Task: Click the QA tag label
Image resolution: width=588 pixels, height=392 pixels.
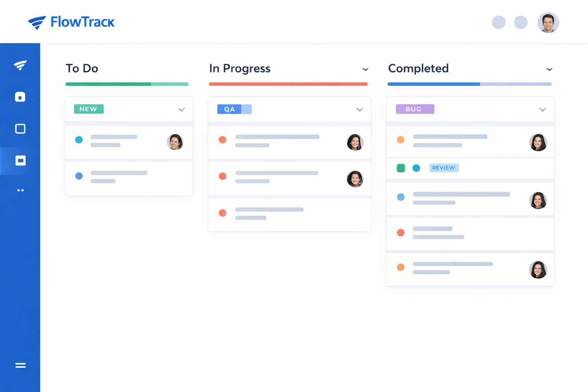Action: point(230,109)
